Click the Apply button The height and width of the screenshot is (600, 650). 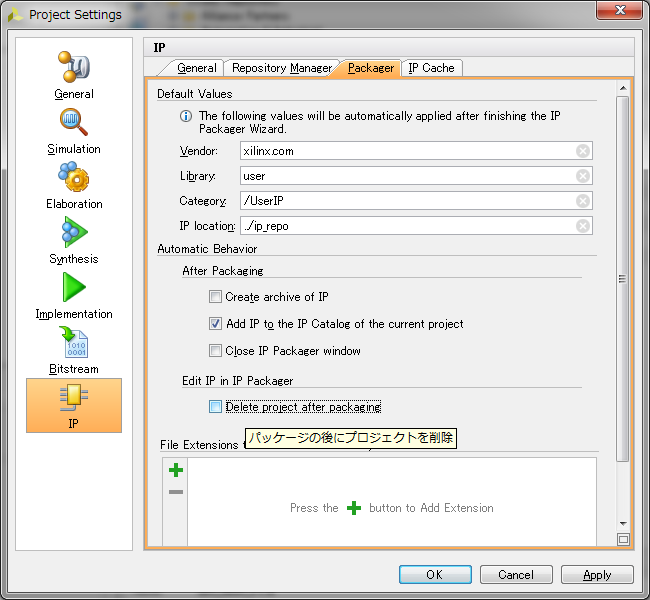point(597,575)
